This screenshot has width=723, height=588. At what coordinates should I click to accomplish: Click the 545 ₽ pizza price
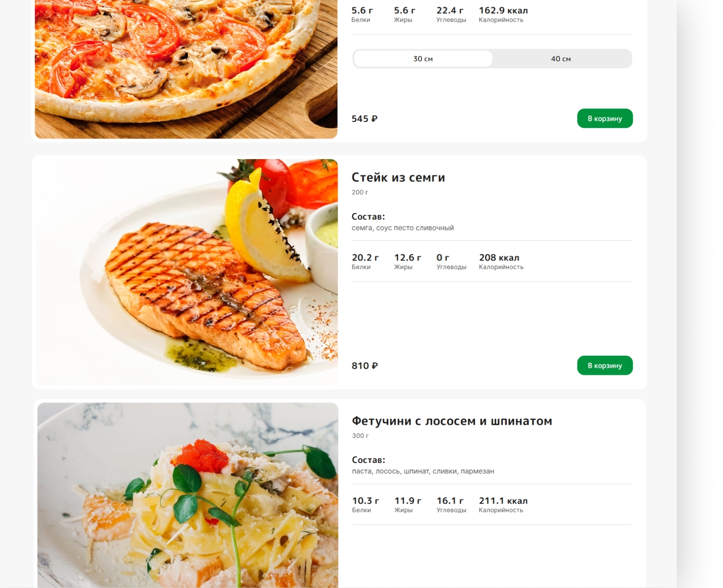point(365,119)
